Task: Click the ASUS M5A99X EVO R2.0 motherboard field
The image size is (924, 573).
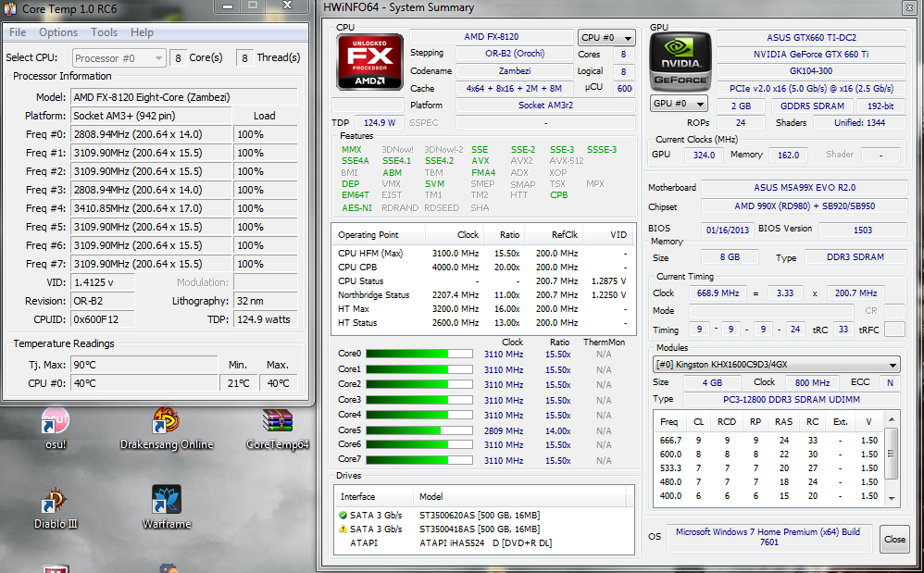Action: click(805, 188)
